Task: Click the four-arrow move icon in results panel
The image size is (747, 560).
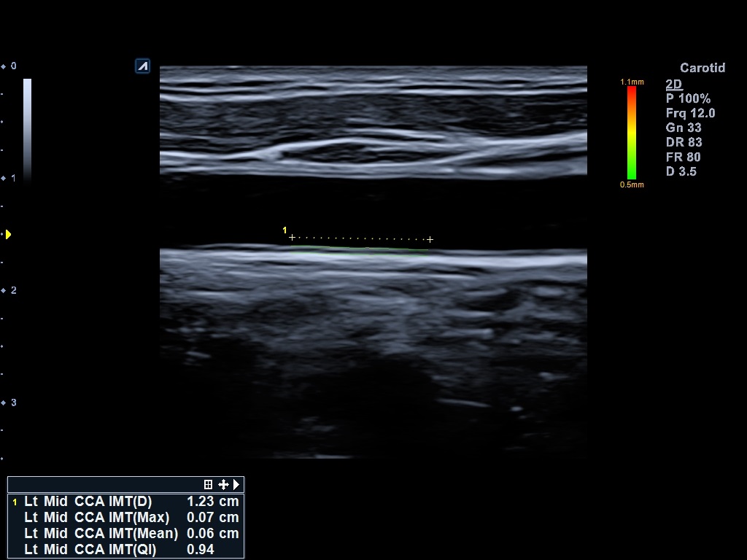Action: click(x=222, y=484)
